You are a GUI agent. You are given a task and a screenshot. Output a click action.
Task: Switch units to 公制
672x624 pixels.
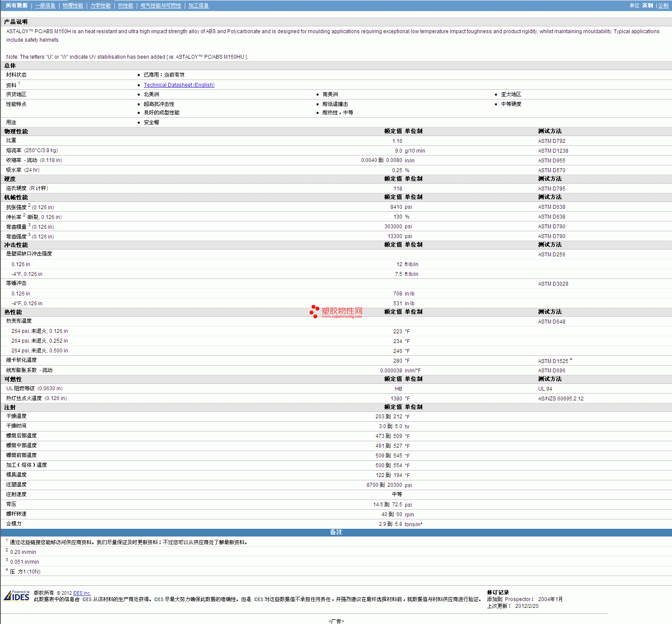point(664,6)
